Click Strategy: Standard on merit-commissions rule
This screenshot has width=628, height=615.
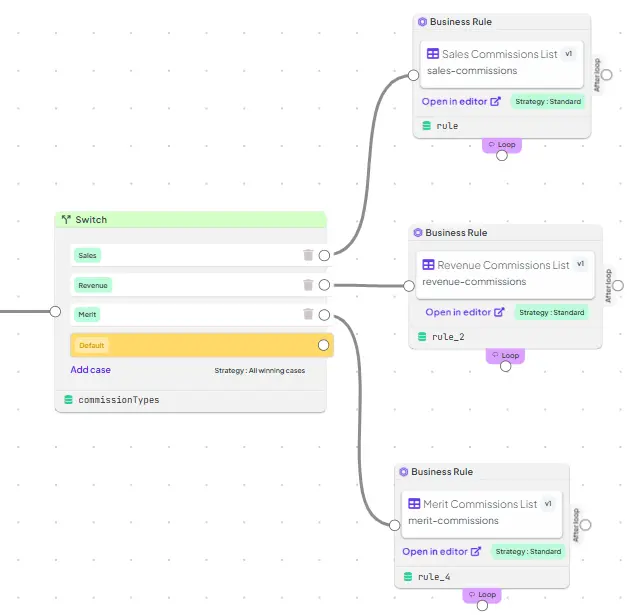(528, 551)
